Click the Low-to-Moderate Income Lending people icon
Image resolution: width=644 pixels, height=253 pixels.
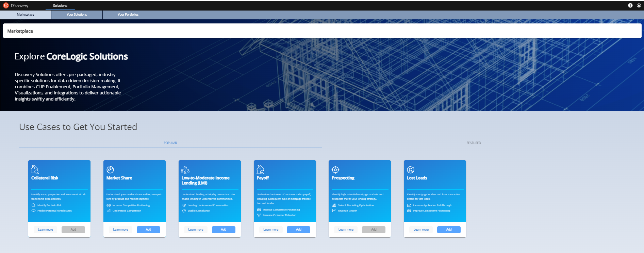(185, 169)
